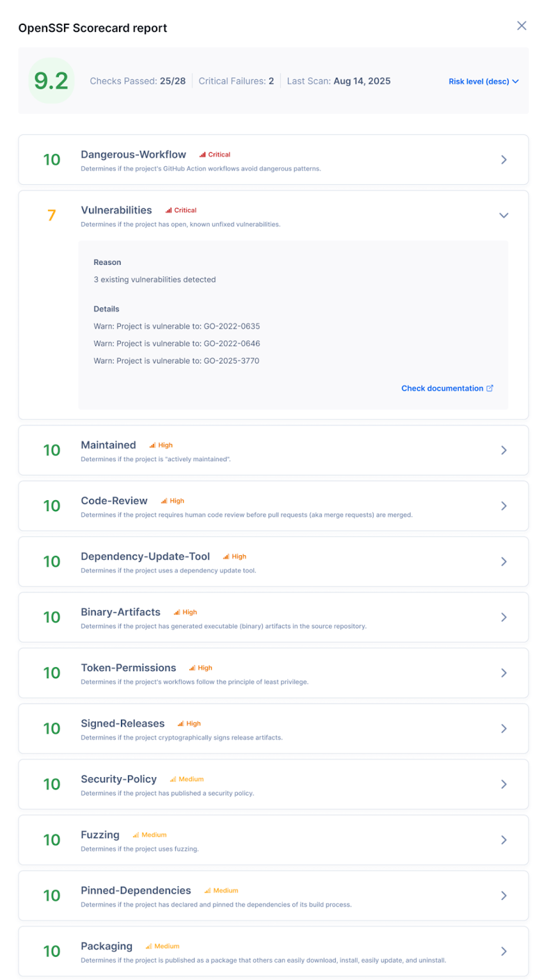
Task: Expand the Packaging check row
Action: (x=503, y=951)
